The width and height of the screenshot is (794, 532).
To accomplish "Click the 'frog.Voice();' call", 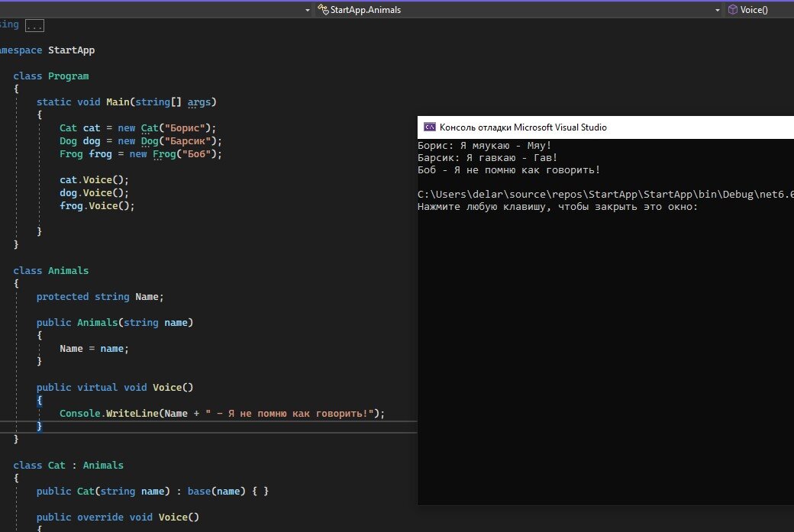I will pyautogui.click(x=97, y=206).
